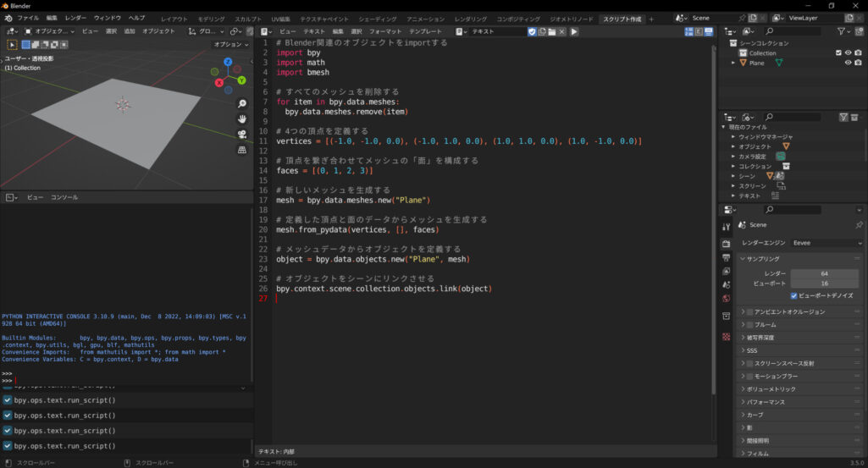Open the transform orientation グロ... dropdown
The height and width of the screenshot is (468, 868).
click(207, 31)
